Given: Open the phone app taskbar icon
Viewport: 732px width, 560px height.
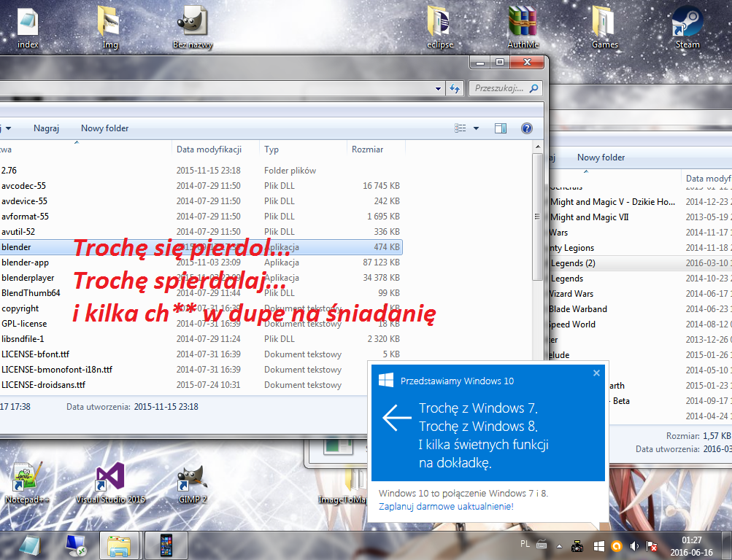Looking at the screenshot, I should click(166, 545).
